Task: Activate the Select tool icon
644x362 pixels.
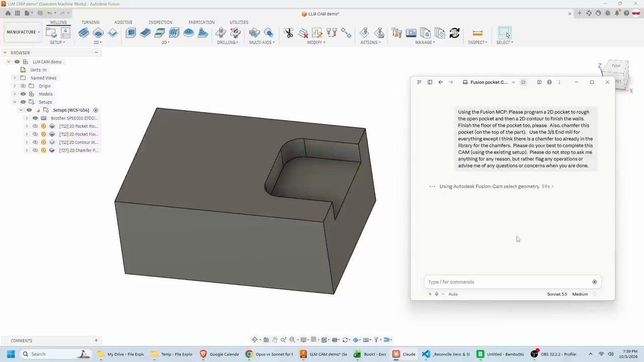Action: pos(505,33)
